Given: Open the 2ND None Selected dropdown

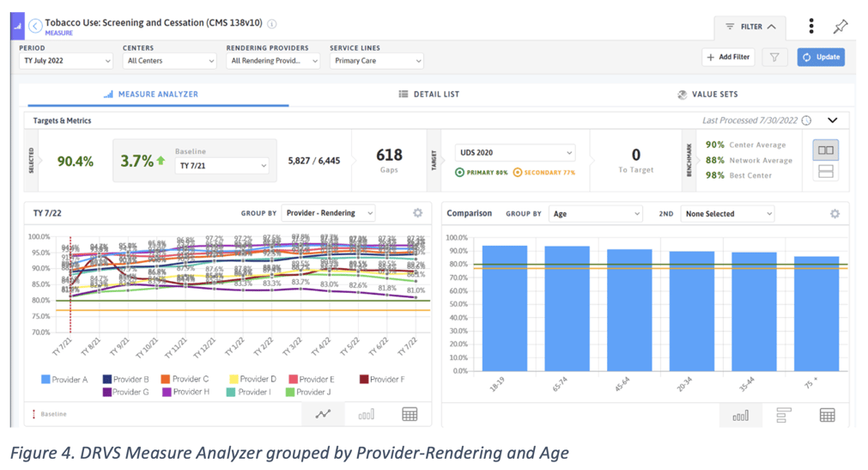Looking at the screenshot, I should click(x=727, y=213).
